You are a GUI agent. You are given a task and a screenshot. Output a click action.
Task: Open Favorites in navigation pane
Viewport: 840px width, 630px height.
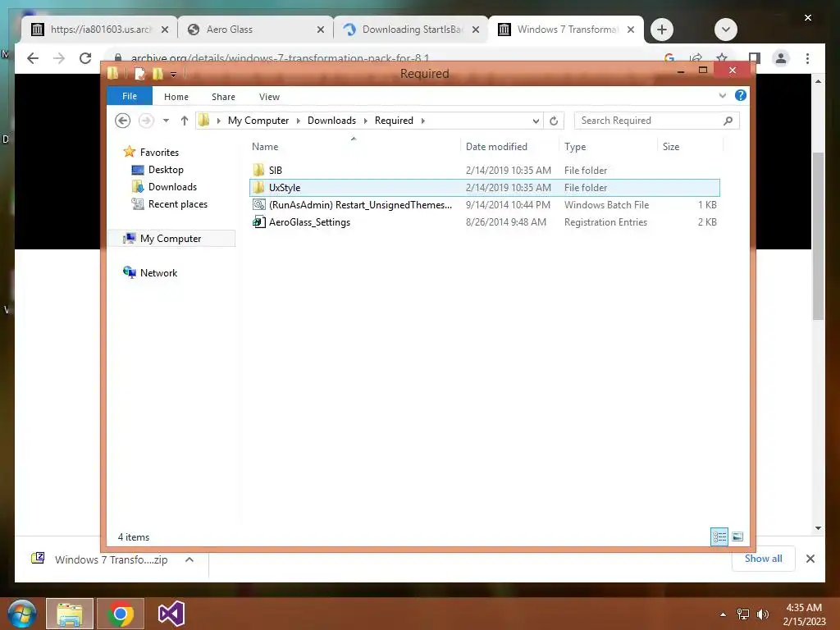tap(159, 152)
